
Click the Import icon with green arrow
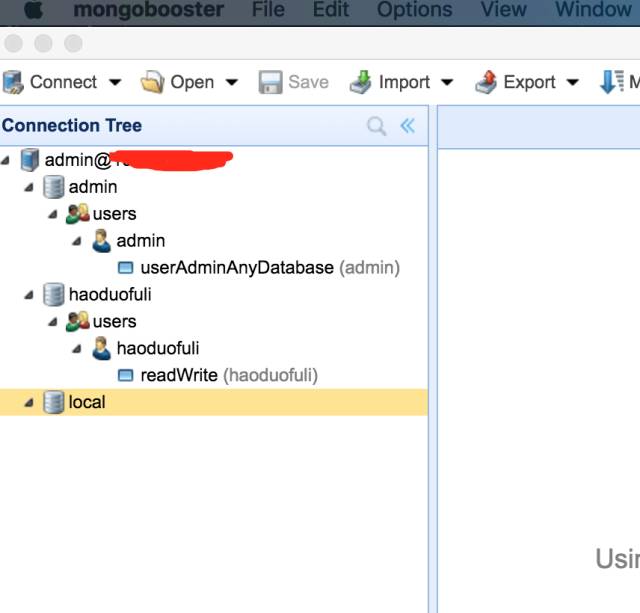pyautogui.click(x=360, y=82)
